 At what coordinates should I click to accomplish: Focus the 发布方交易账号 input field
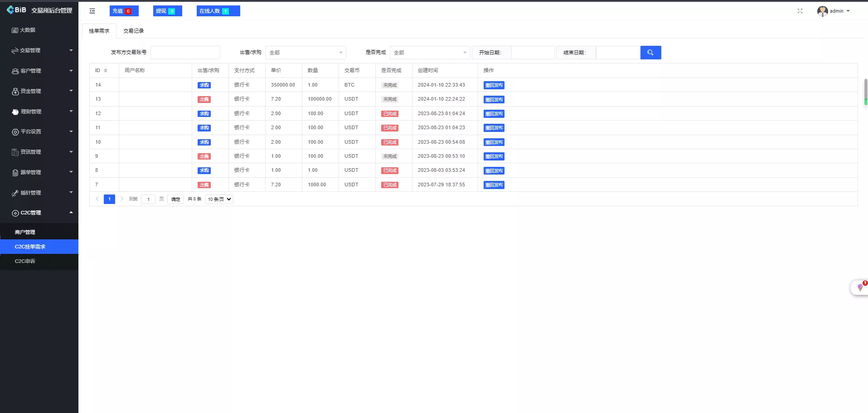[x=185, y=53]
